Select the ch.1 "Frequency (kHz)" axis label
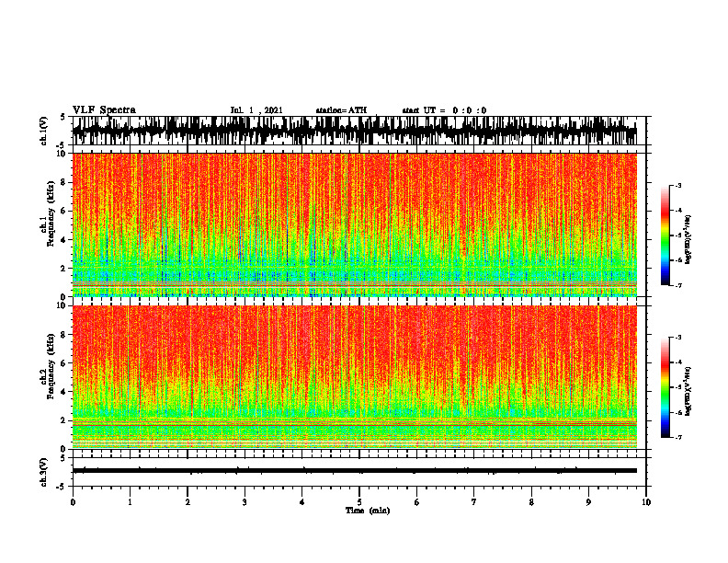This screenshot has height=563, width=728. pyautogui.click(x=51, y=213)
